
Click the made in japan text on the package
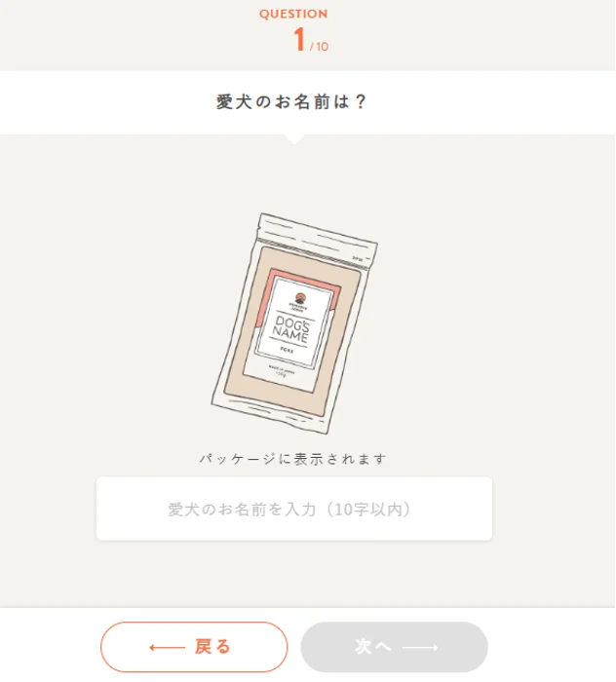click(x=282, y=370)
